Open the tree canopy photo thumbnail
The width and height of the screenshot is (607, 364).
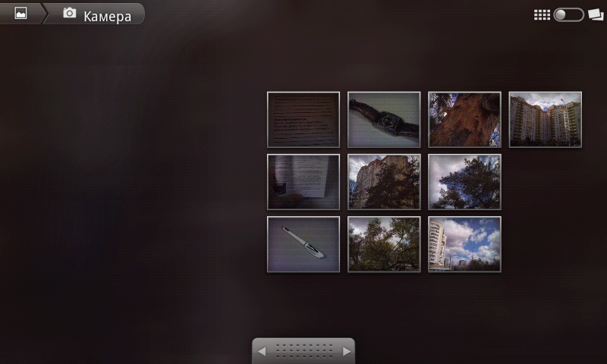(x=384, y=244)
